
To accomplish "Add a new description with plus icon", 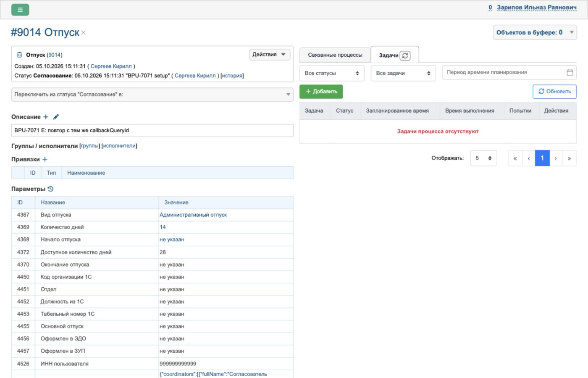I will point(46,117).
